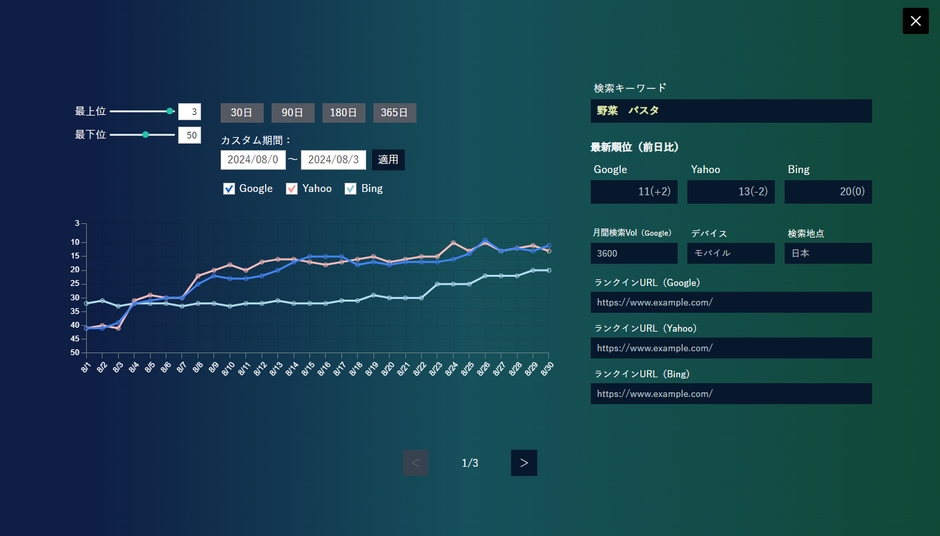Click the page indicator 1/3
940x536 pixels.
[470, 463]
